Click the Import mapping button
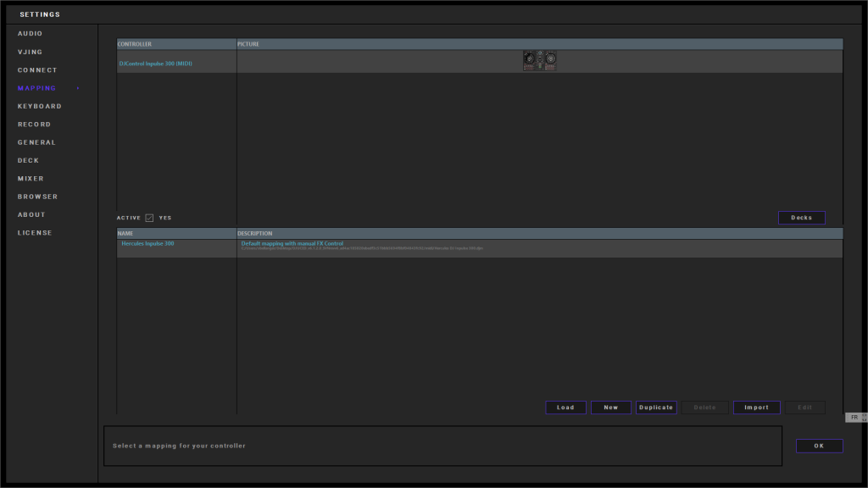The width and height of the screenshot is (868, 488). (x=756, y=408)
